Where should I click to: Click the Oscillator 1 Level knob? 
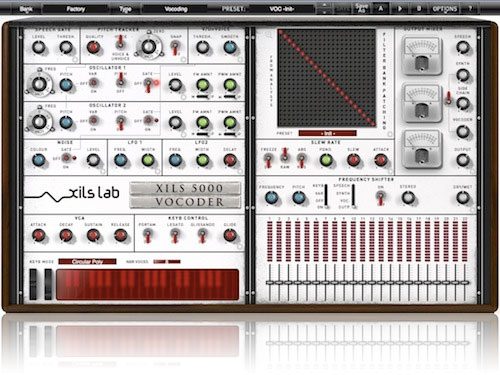[x=175, y=85]
